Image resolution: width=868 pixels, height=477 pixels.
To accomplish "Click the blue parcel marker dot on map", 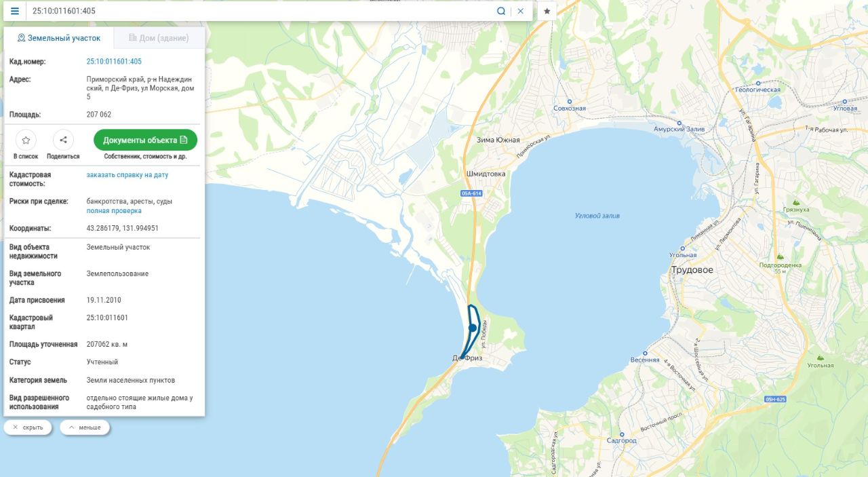I will 473,328.
